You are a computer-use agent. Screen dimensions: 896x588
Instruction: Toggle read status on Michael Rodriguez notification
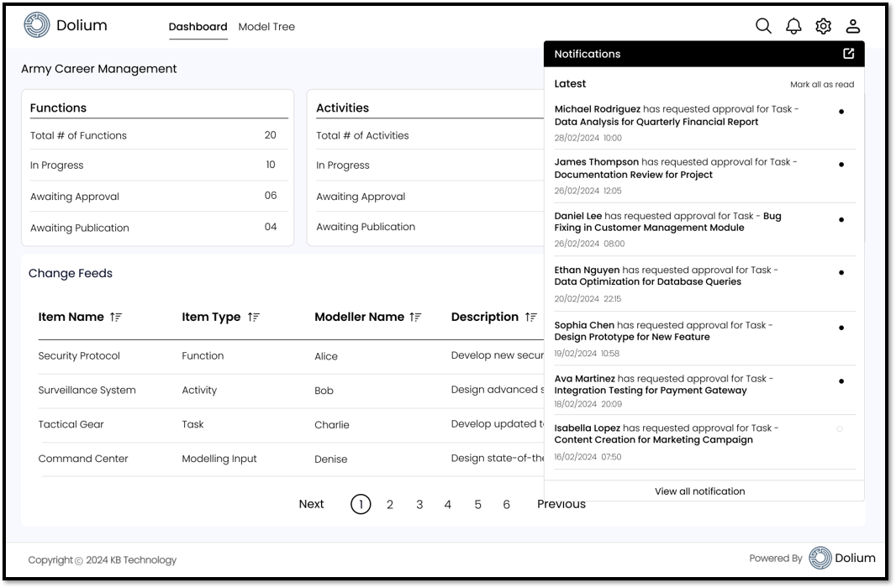pyautogui.click(x=841, y=112)
